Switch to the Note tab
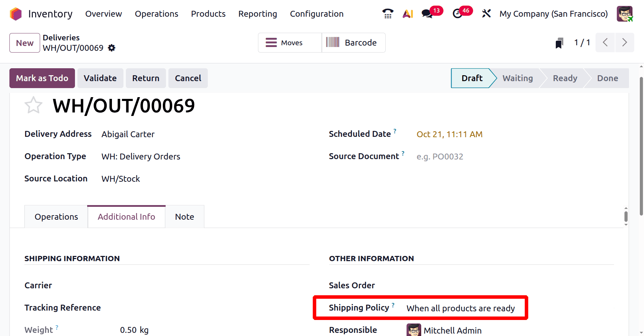644x336 pixels. click(184, 217)
